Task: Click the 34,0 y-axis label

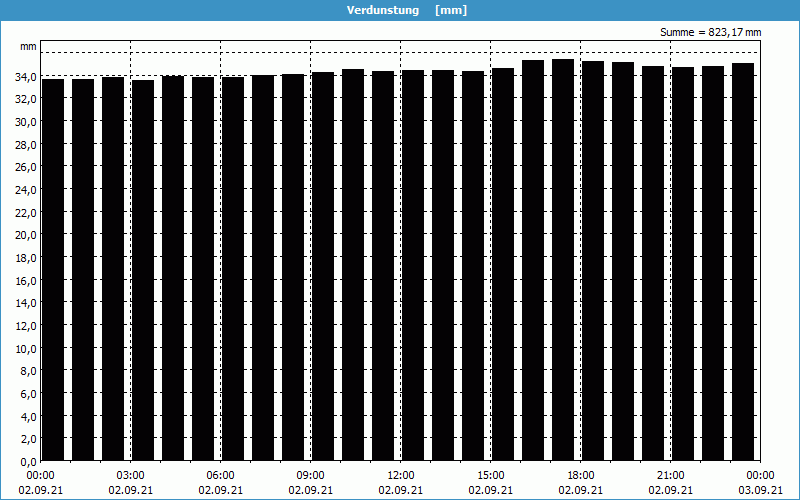Action: (26, 77)
